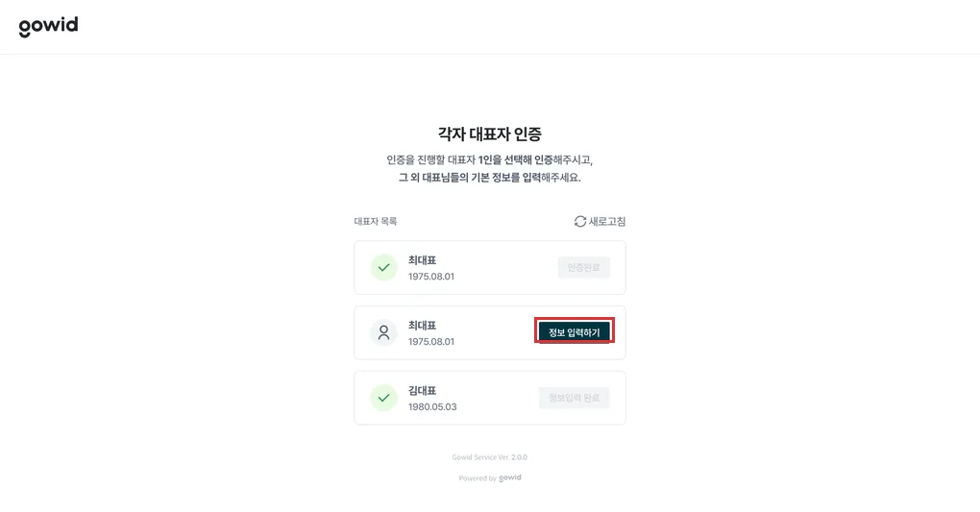The width and height of the screenshot is (980, 512).
Task: Click the 새로고침 text label
Action: tap(607, 221)
